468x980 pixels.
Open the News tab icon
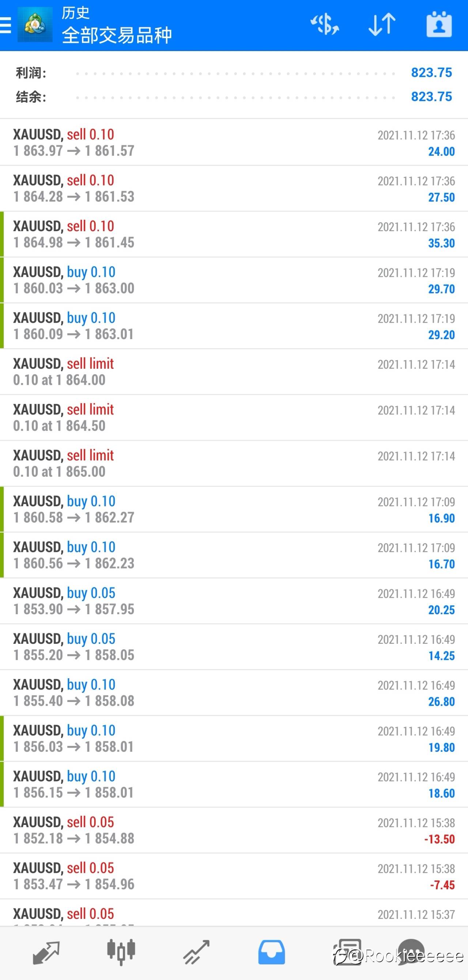click(x=347, y=953)
